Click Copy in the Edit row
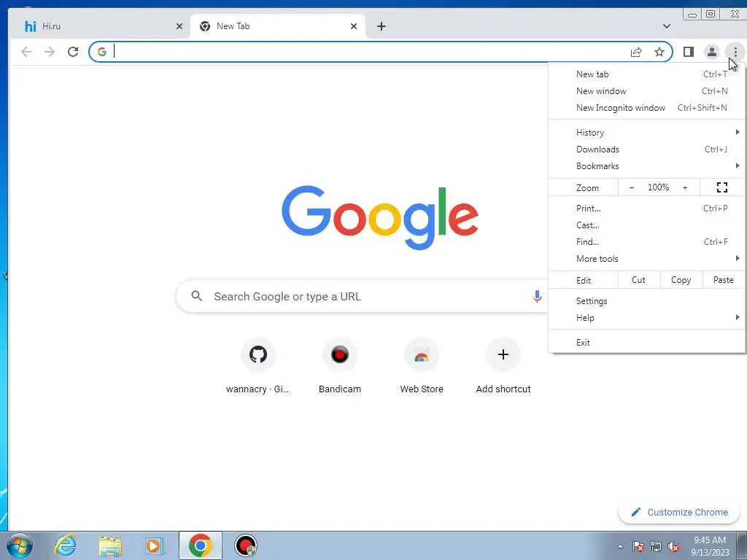This screenshot has height=560, width=747. pos(681,280)
